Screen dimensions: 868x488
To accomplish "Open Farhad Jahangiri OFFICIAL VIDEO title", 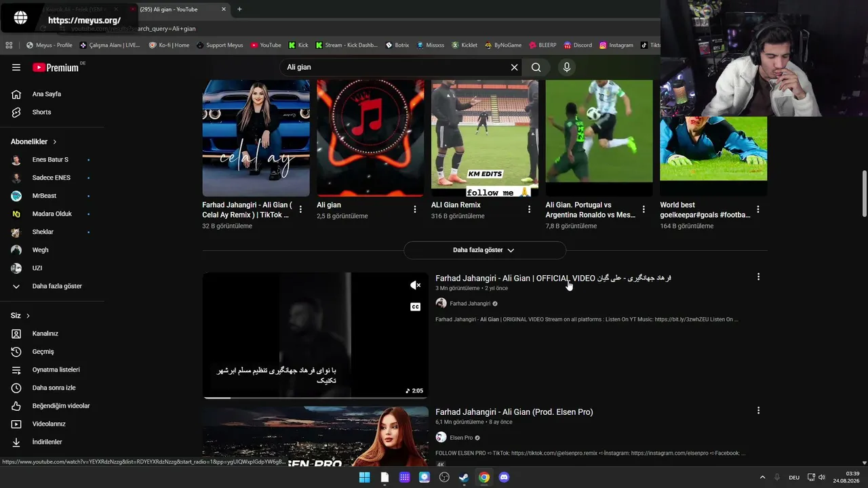I will tap(553, 279).
